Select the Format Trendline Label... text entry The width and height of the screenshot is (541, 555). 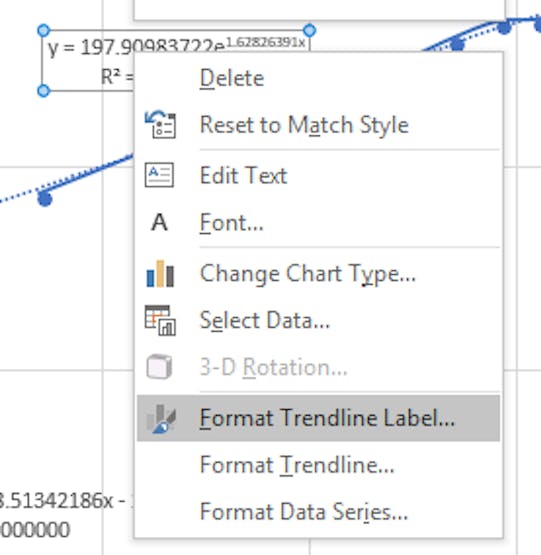pos(327,418)
